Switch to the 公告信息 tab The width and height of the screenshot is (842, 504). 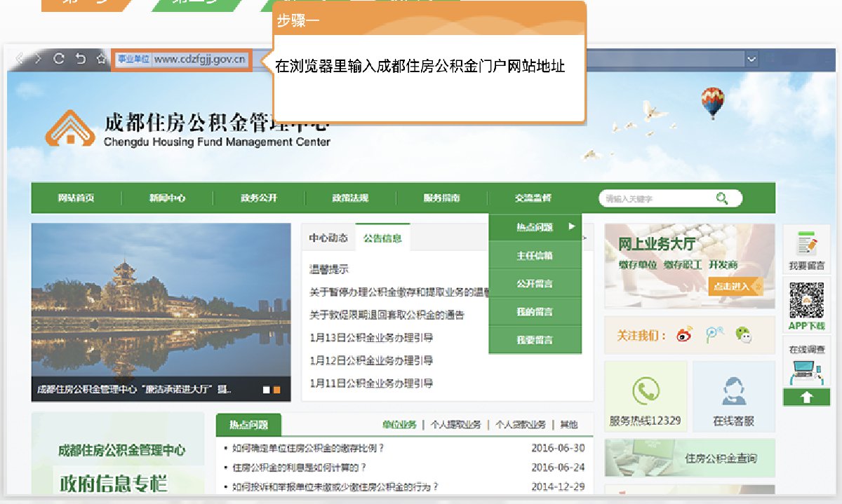click(x=382, y=238)
